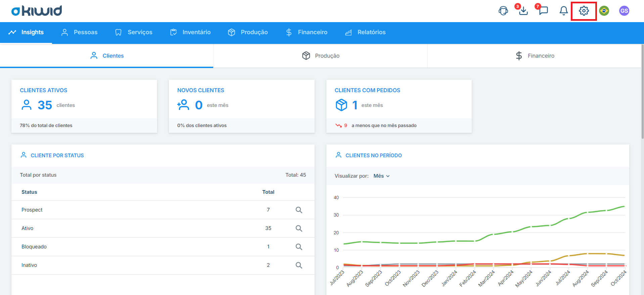Click the Status column header

click(x=29, y=192)
